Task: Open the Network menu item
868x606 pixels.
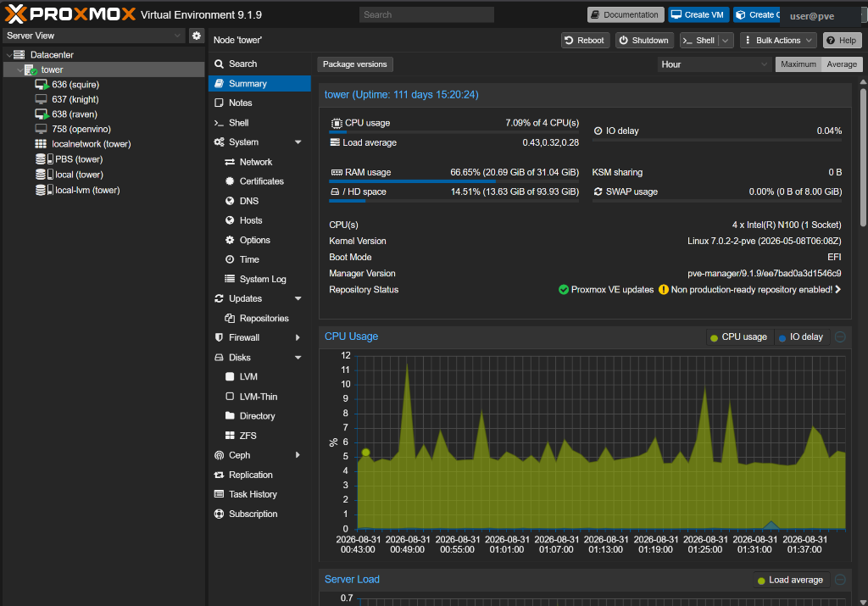Action: click(x=259, y=162)
